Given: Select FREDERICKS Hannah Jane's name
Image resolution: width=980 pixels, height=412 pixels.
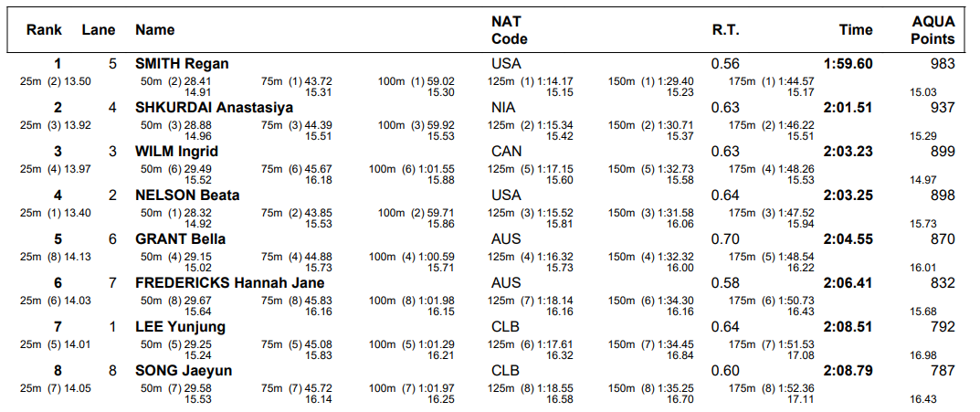Looking at the screenshot, I should tap(229, 283).
